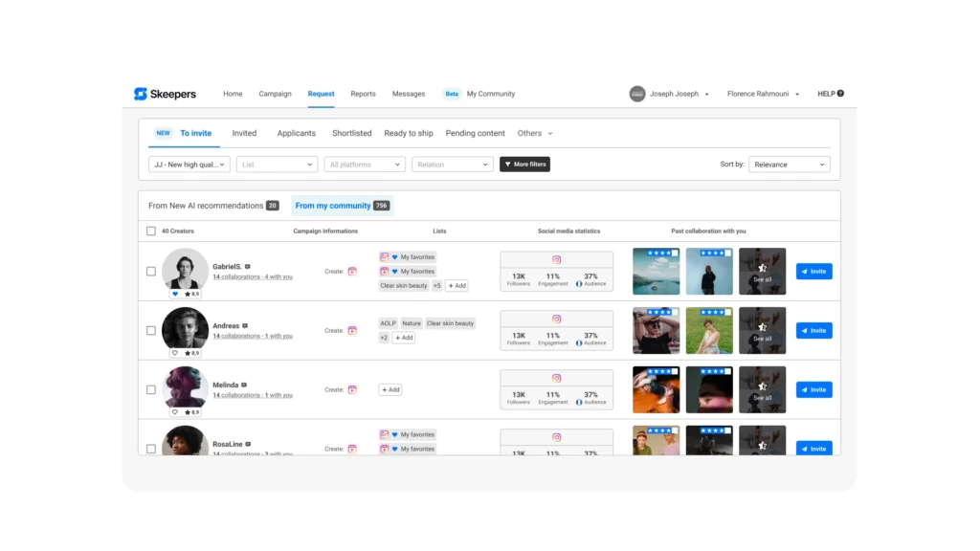The height and width of the screenshot is (551, 980).
Task: Click audience info icon in Andreas row
Action: pos(579,343)
